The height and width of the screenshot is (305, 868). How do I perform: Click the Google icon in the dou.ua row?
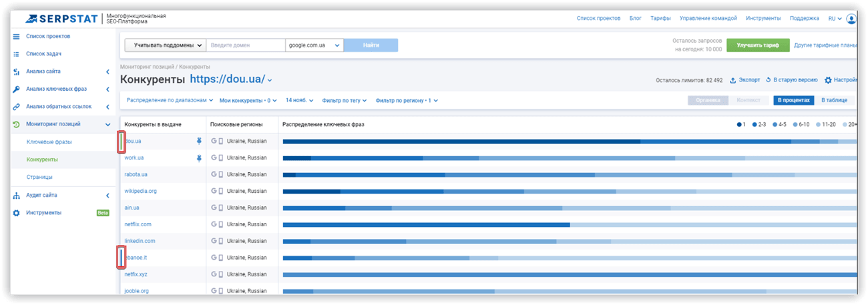click(214, 141)
